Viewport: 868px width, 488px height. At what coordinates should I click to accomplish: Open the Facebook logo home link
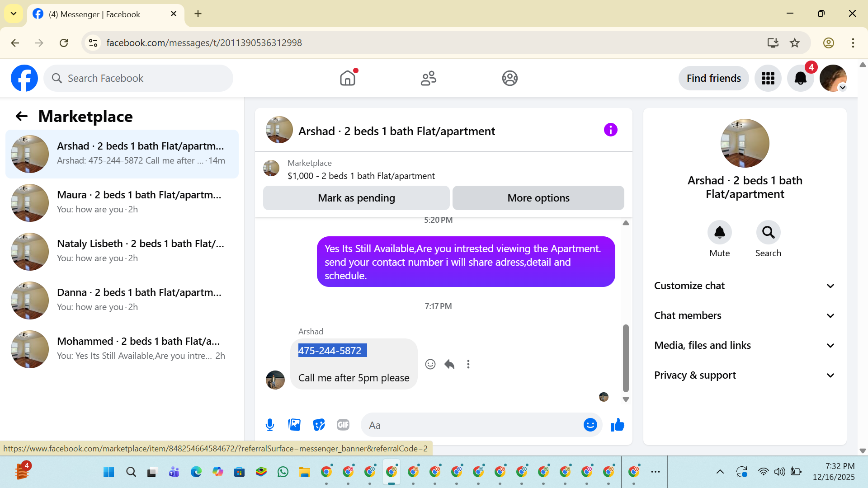coord(24,78)
